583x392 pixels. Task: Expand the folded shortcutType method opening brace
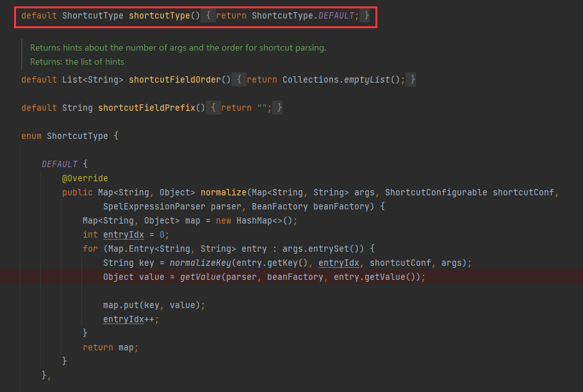click(208, 15)
